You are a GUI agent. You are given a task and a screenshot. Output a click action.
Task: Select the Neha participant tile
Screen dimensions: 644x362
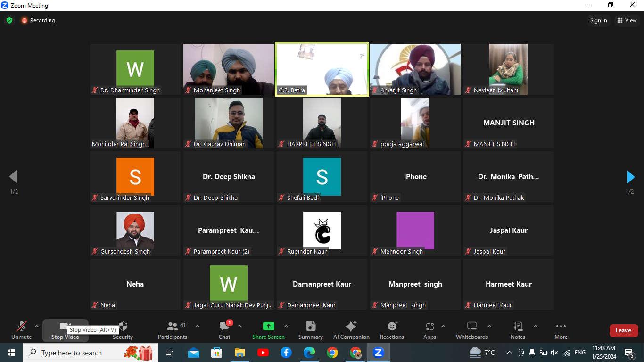[135, 284]
